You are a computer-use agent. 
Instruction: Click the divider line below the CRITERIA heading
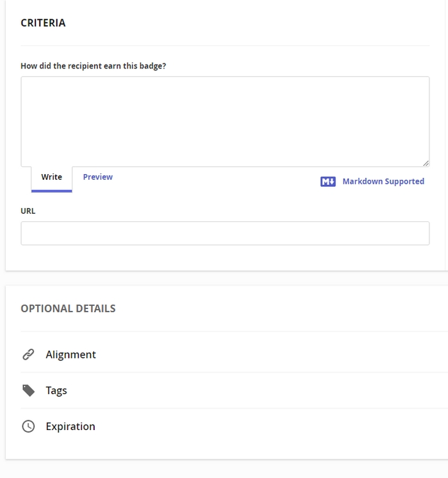point(225,46)
